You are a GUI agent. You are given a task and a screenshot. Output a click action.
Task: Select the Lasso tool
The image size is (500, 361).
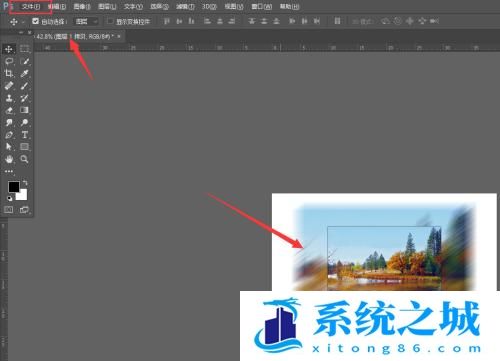(9, 61)
